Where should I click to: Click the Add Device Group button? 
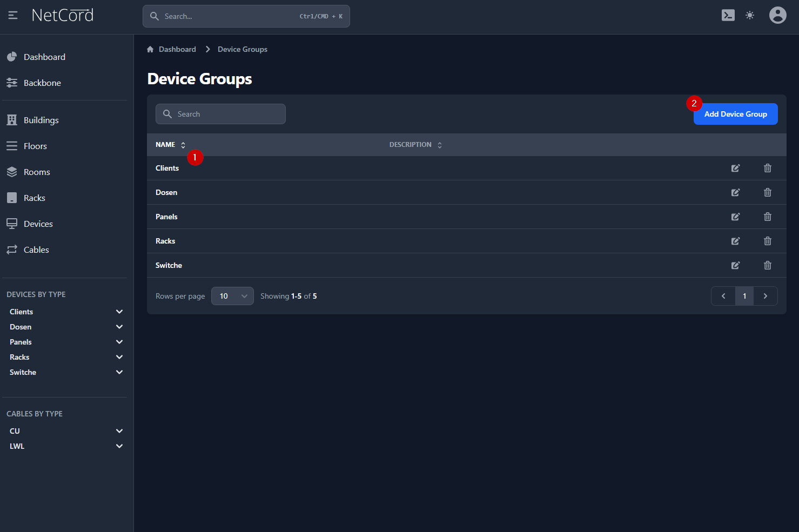tap(735, 114)
